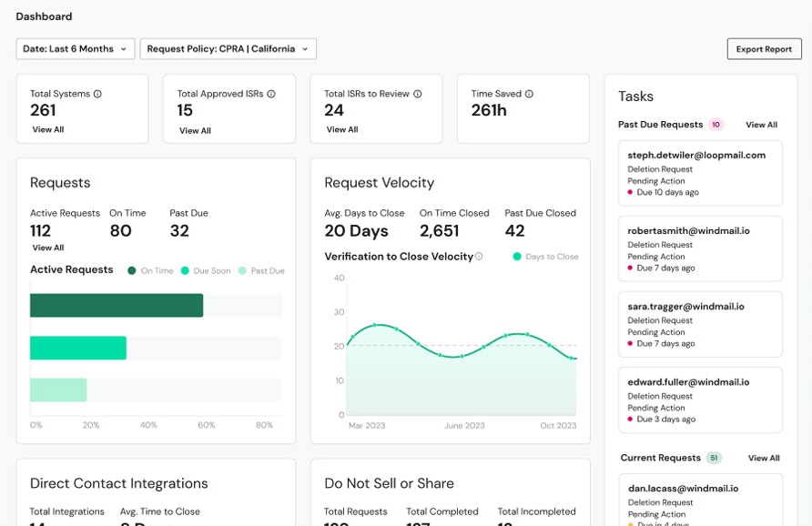The width and height of the screenshot is (812, 526).
Task: Click the Dashboard page title
Action: 44,16
